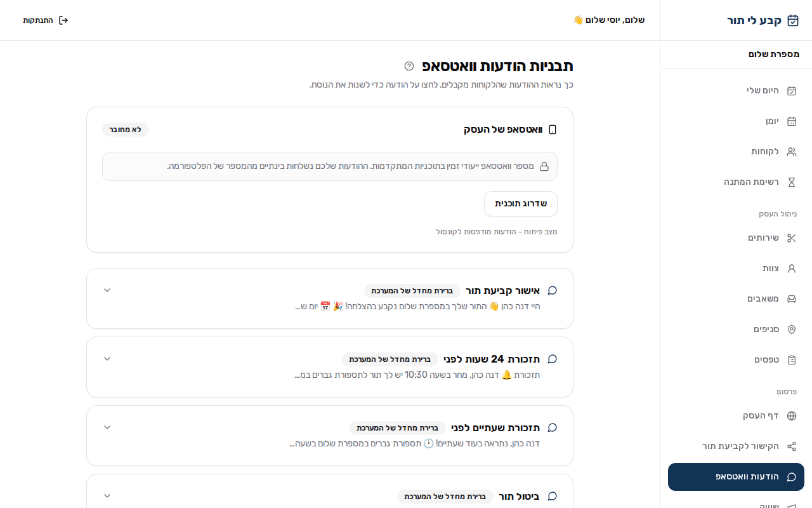Click the ניהול העסק section label
The width and height of the screenshot is (812, 508).
tap(778, 214)
